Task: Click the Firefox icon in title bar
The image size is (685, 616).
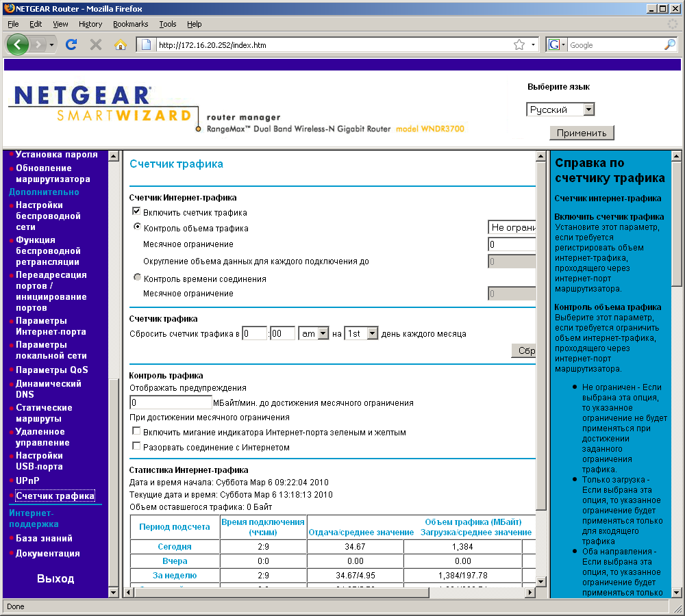Action: (9, 8)
